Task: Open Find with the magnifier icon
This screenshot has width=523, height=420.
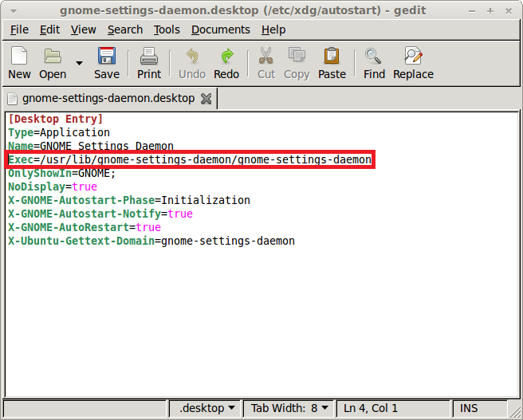Action: coord(373,56)
